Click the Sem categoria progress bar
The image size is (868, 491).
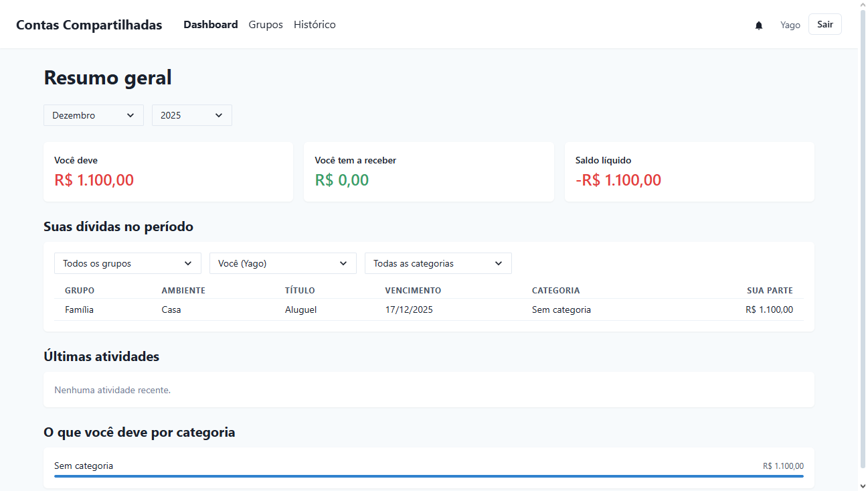pos(429,476)
